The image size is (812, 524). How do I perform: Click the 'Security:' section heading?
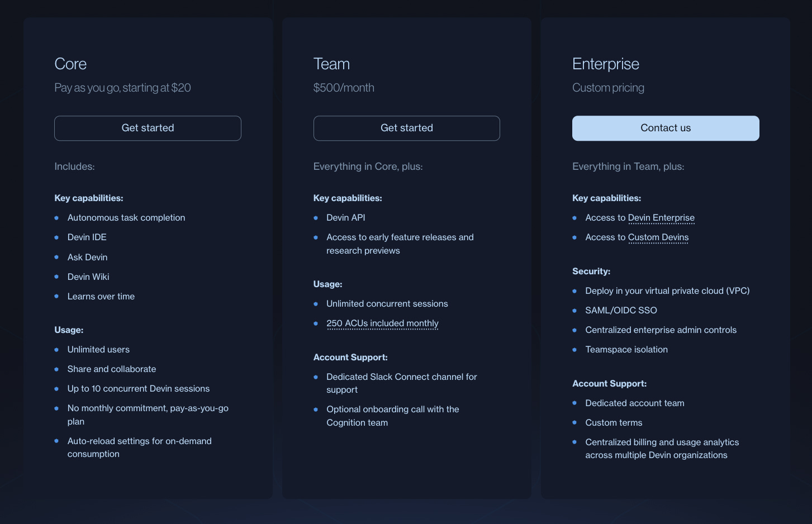click(591, 271)
